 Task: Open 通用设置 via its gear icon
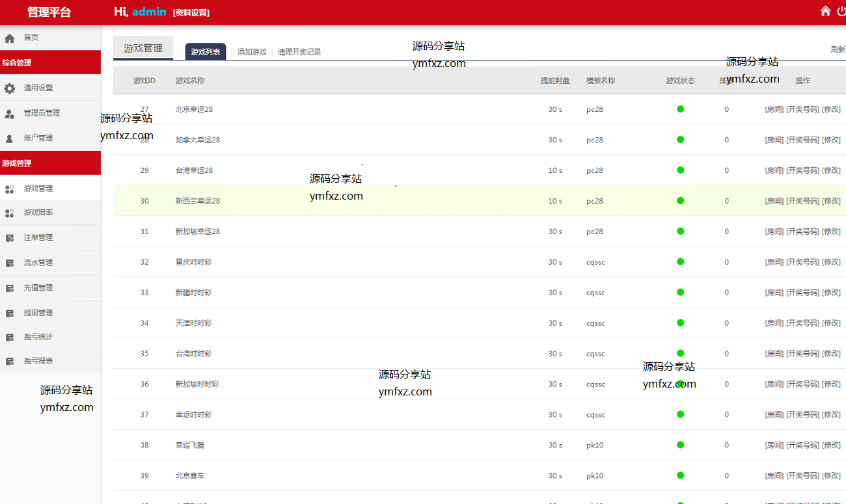click(x=10, y=88)
